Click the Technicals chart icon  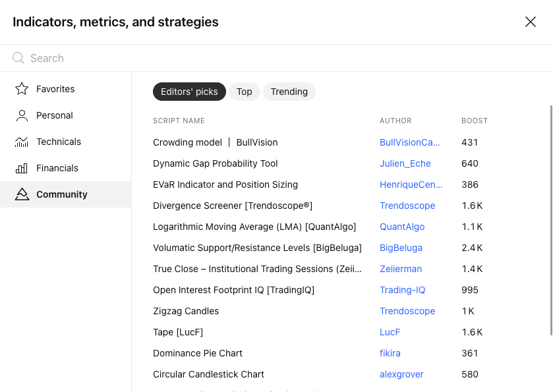(x=22, y=142)
